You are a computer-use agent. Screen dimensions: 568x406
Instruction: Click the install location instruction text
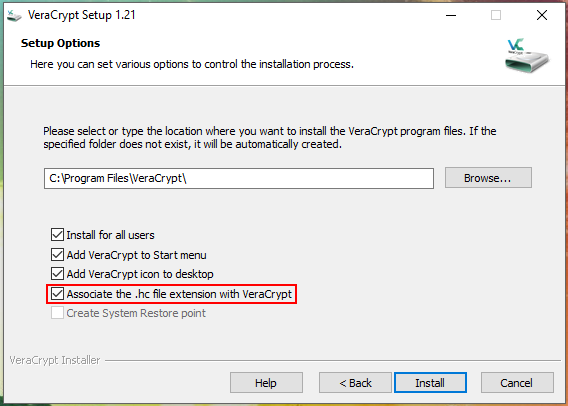[270, 138]
